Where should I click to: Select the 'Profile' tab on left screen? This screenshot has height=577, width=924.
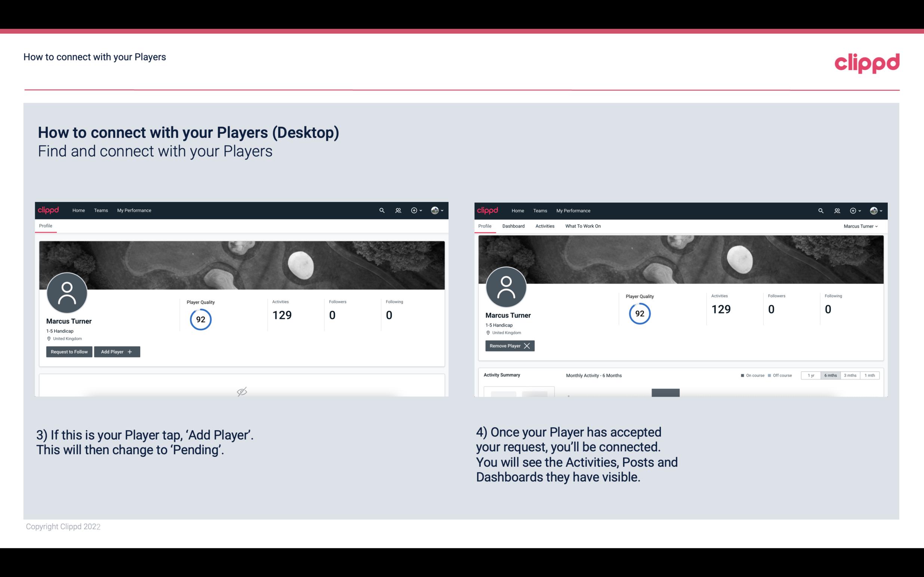(x=46, y=226)
